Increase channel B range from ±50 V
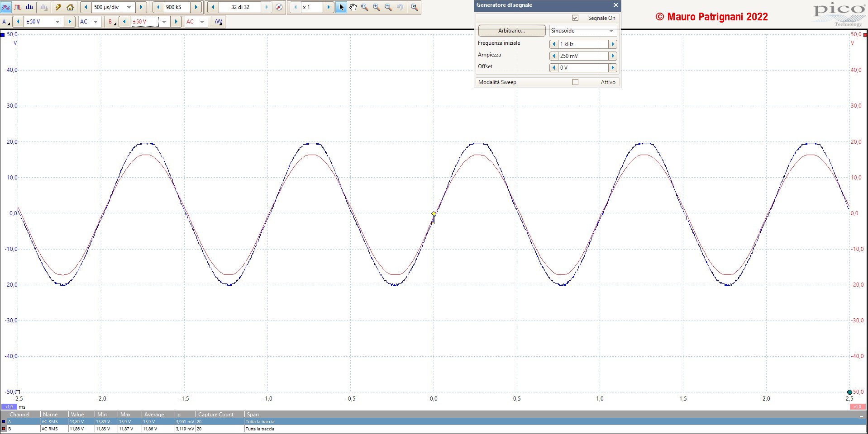The width and height of the screenshot is (868, 434). [176, 22]
